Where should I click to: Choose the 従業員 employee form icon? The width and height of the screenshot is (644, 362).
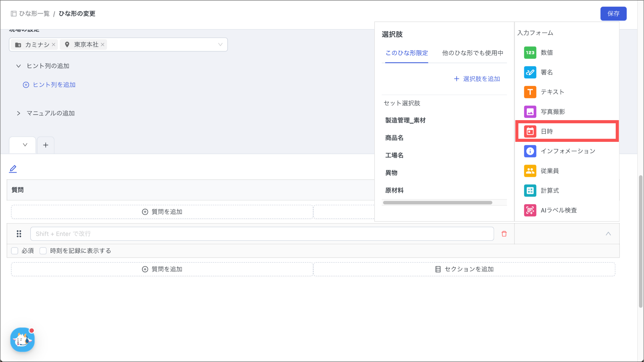tap(530, 171)
